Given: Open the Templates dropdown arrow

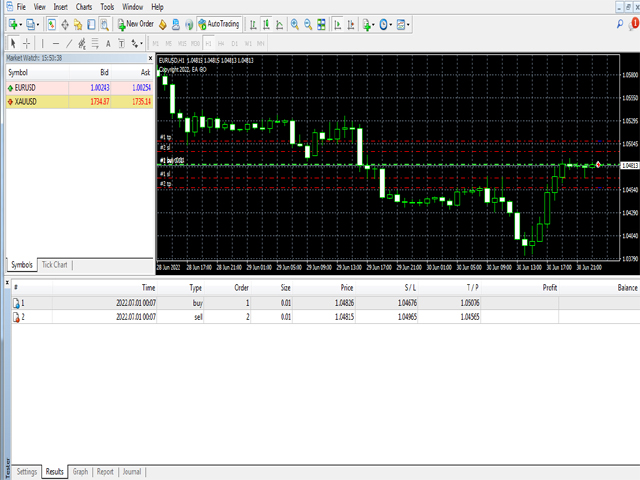Looking at the screenshot, I should 408,25.
